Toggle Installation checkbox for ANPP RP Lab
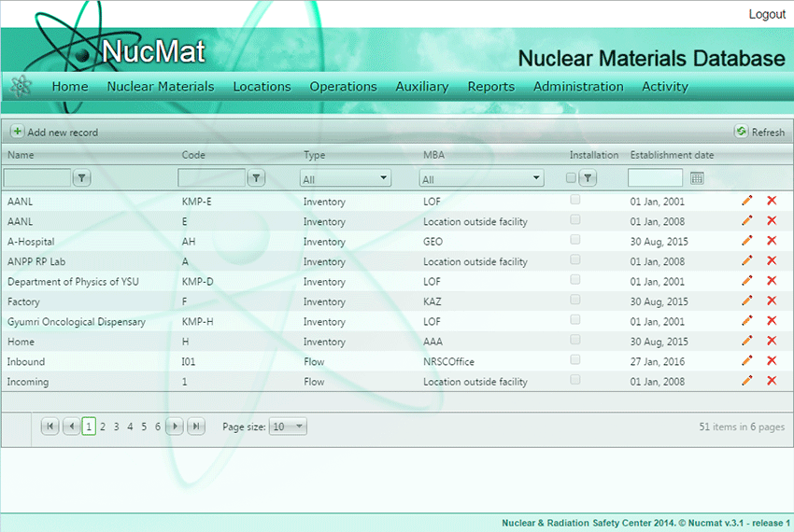This screenshot has width=794, height=532. point(575,259)
